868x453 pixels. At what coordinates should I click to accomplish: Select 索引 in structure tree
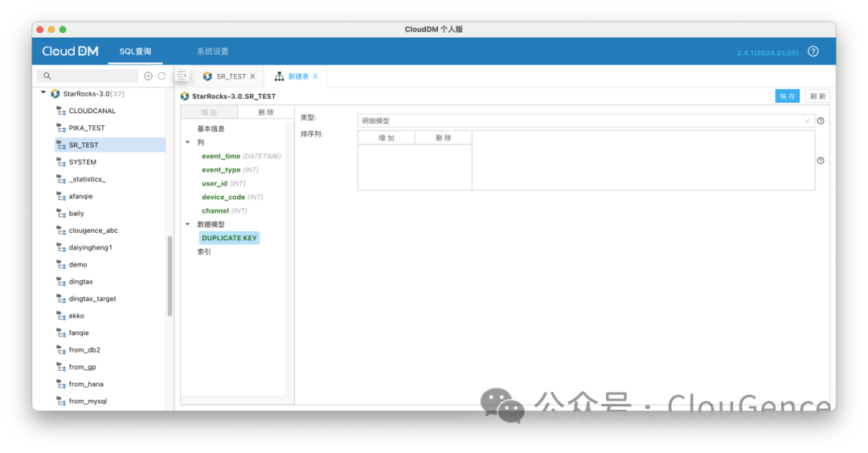click(203, 251)
